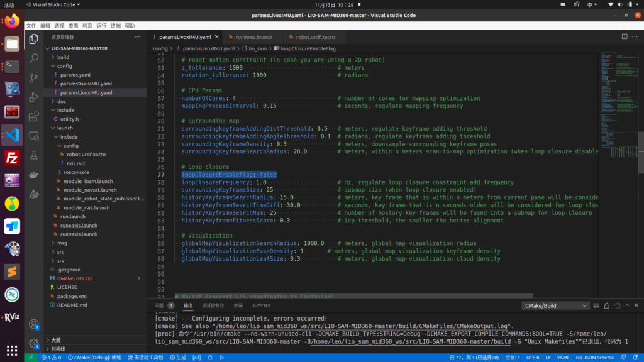The image size is (644, 362).
Task: Open Explorer panel more actions ellipsis
Action: tap(137, 37)
